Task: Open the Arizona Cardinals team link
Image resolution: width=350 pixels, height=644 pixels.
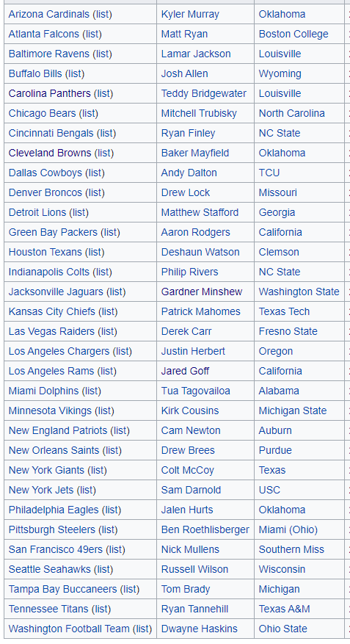Action: coord(49,15)
